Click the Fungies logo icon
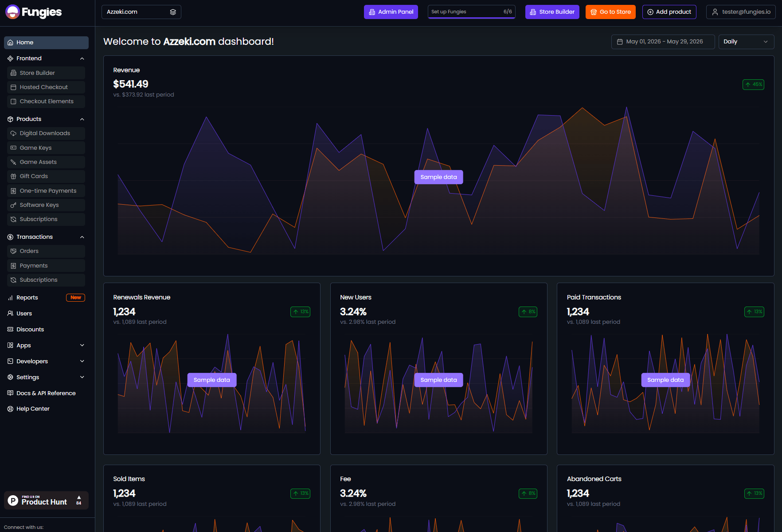The width and height of the screenshot is (782, 532). point(12,12)
